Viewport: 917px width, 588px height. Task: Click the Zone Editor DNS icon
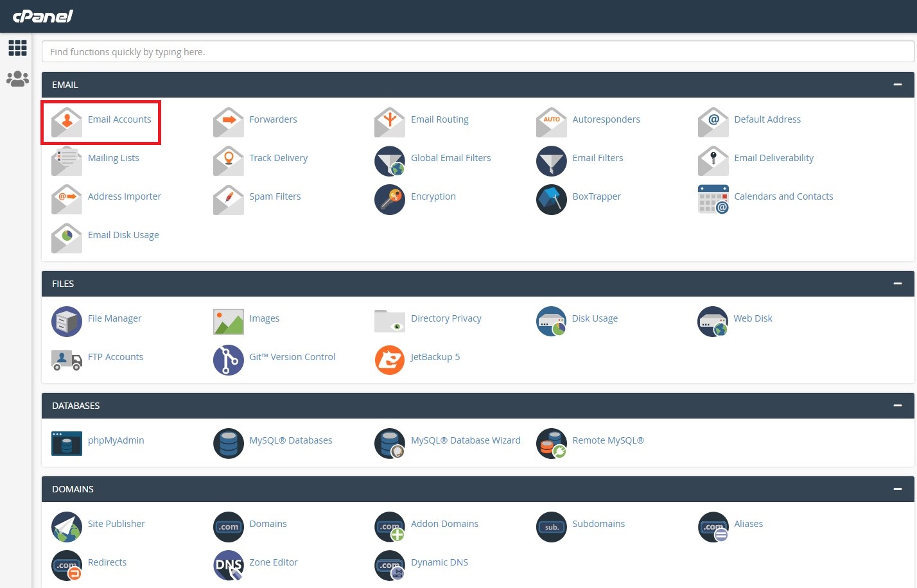[x=229, y=565]
